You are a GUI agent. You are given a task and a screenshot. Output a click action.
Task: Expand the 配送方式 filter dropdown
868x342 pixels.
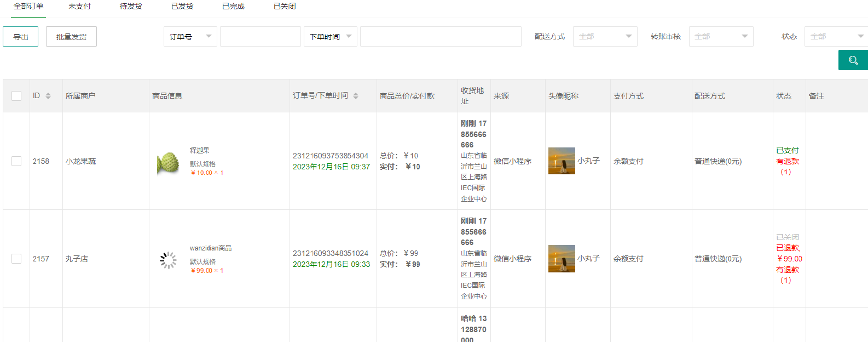point(605,37)
